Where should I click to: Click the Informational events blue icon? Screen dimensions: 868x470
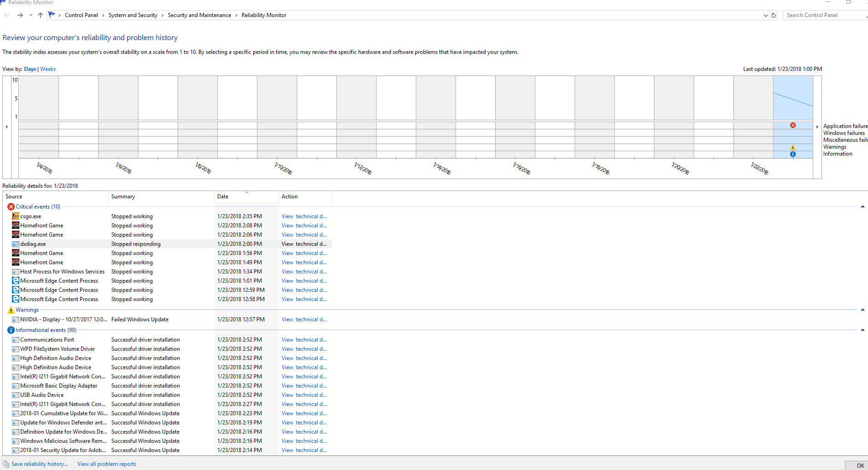11,330
